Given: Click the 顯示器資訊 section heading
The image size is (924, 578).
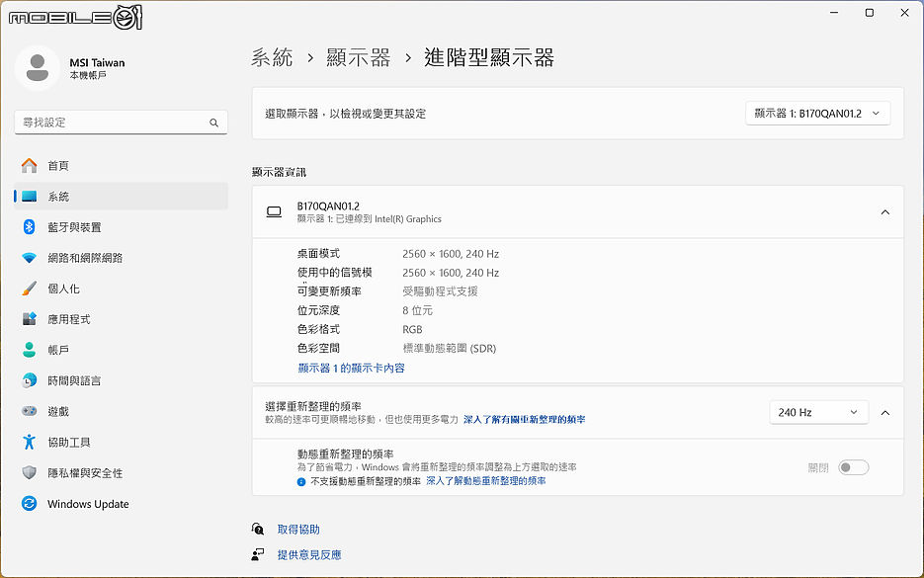Looking at the screenshot, I should 280,172.
